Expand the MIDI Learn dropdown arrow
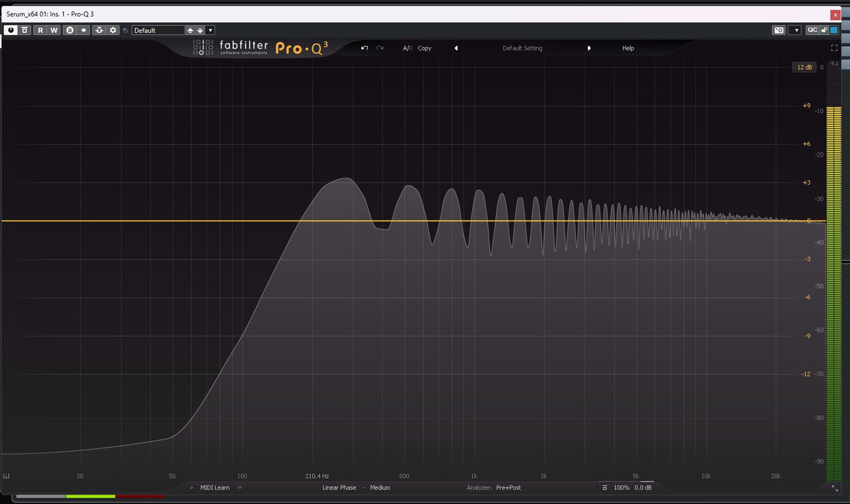Viewport: 850px width, 504px height. click(x=240, y=488)
